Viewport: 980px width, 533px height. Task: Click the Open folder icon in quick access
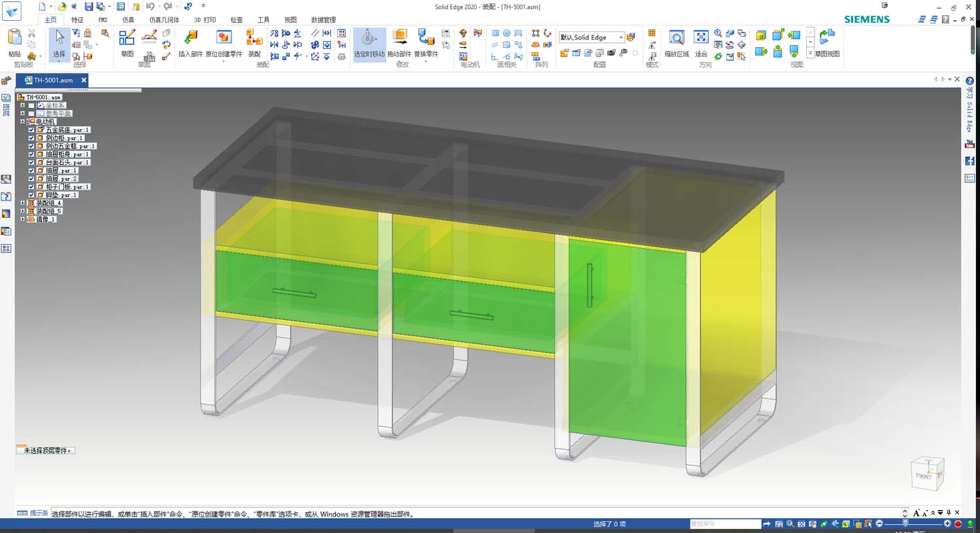click(x=61, y=7)
